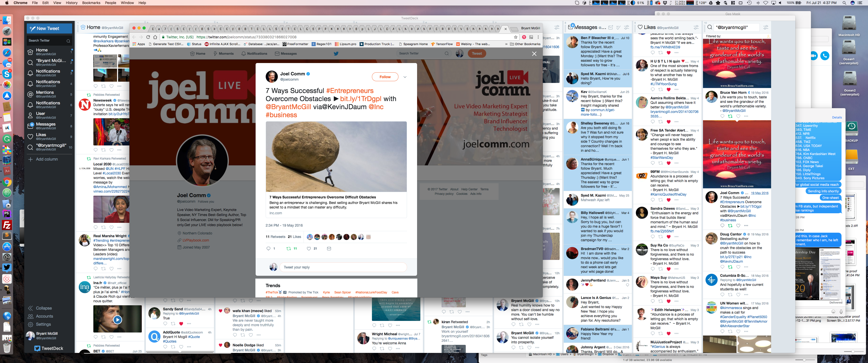The width and height of the screenshot is (868, 363).
Task: Open Safari from the Dock
Action: coord(7,52)
